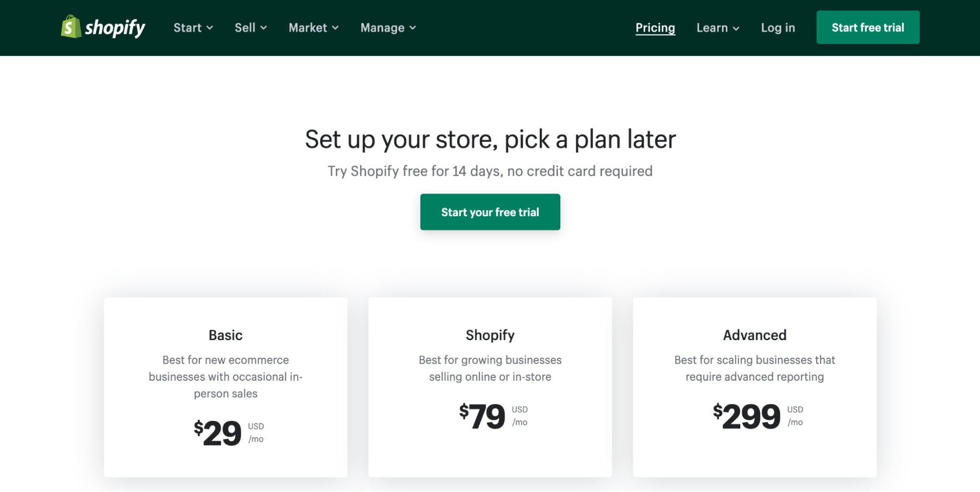Click the Log in link

click(x=778, y=28)
